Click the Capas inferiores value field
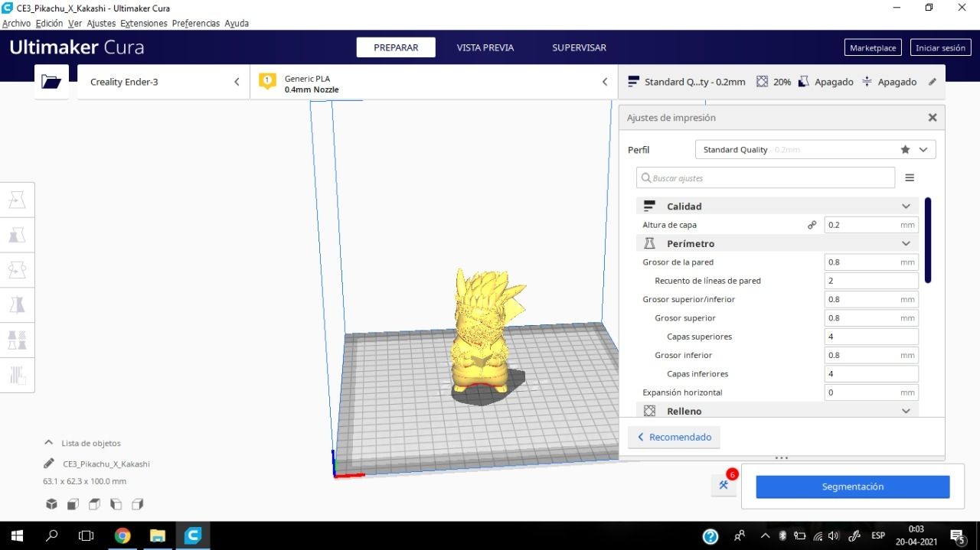The height and width of the screenshot is (550, 980). [871, 374]
